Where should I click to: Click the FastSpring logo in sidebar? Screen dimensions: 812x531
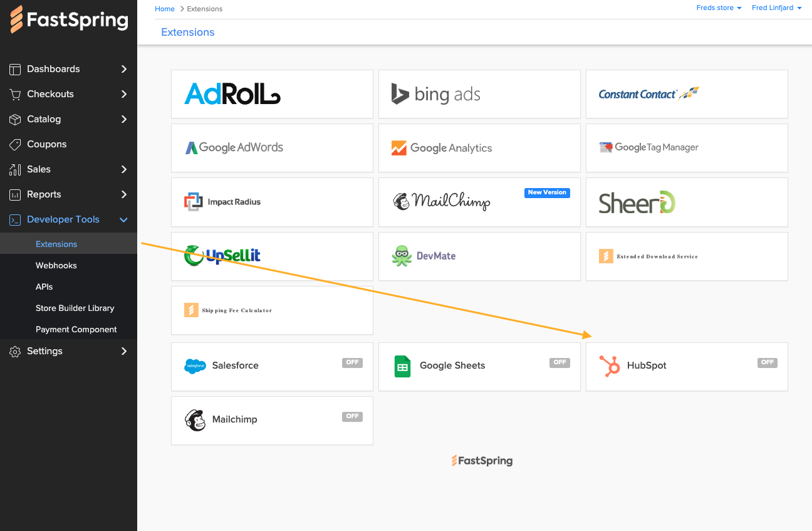70,20
